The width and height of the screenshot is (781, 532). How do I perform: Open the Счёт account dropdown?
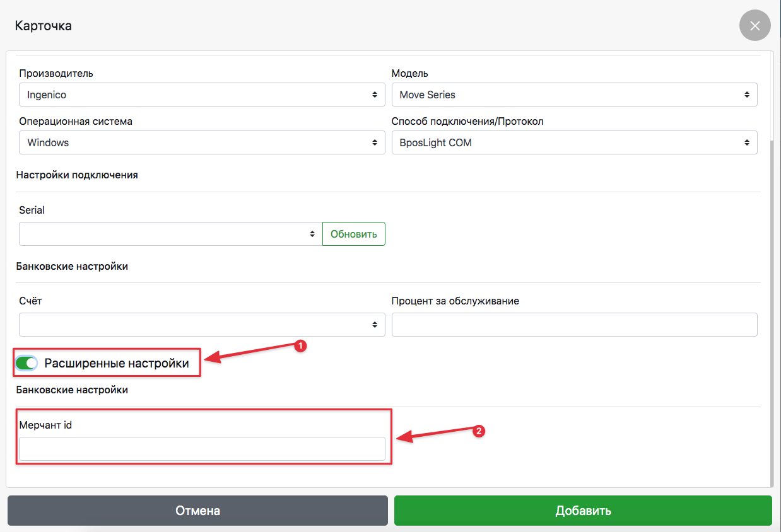tap(202, 325)
